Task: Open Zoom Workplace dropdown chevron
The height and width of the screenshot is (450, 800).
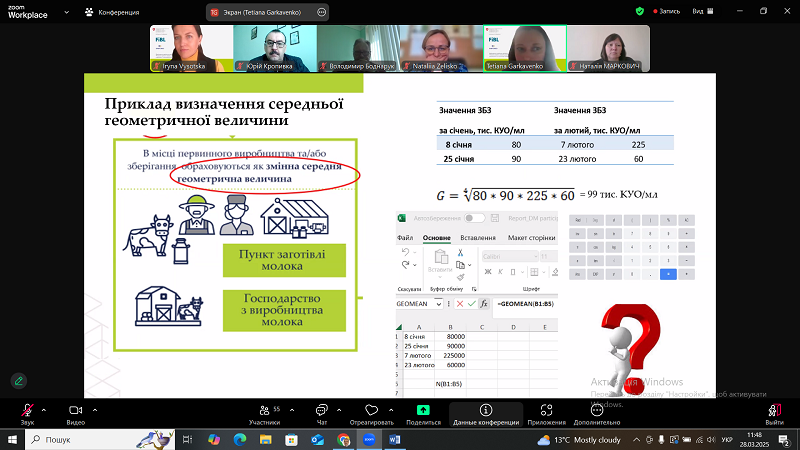Action: tap(66, 12)
